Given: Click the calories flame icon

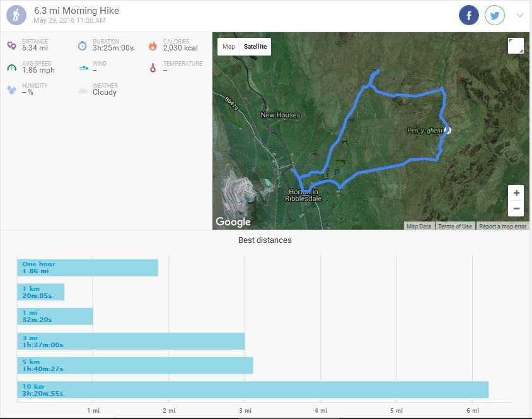Looking at the screenshot, I should [153, 46].
